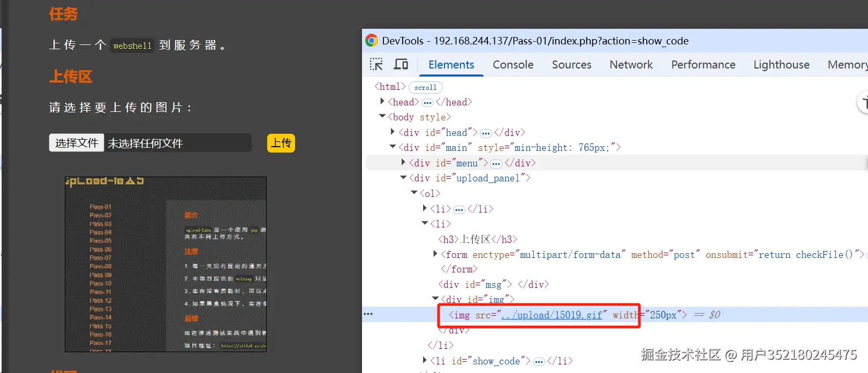The height and width of the screenshot is (373, 868).
Task: Collapse the body style node
Action: 382,116
